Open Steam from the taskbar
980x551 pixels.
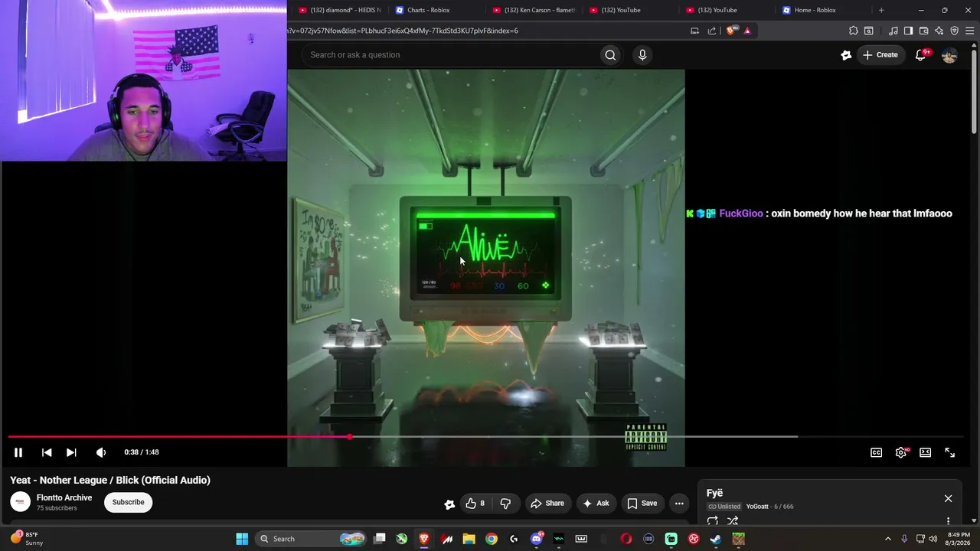(716, 539)
